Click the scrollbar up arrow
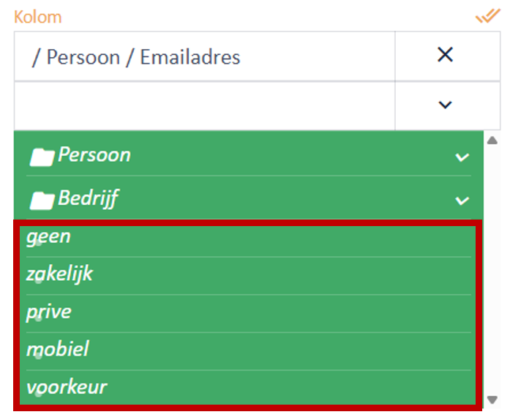Viewport: 510px width, 420px height. pyautogui.click(x=492, y=140)
